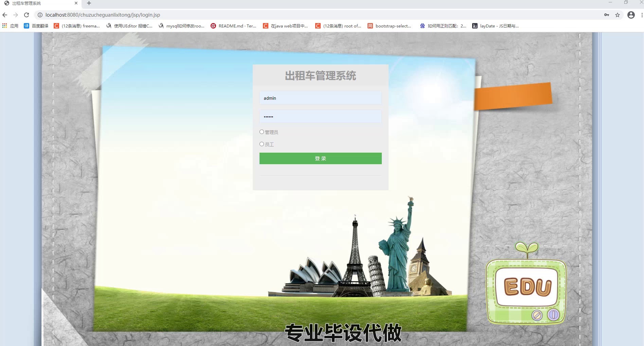Select the 管理员 radio button
This screenshot has width=644, height=346.
(x=262, y=132)
